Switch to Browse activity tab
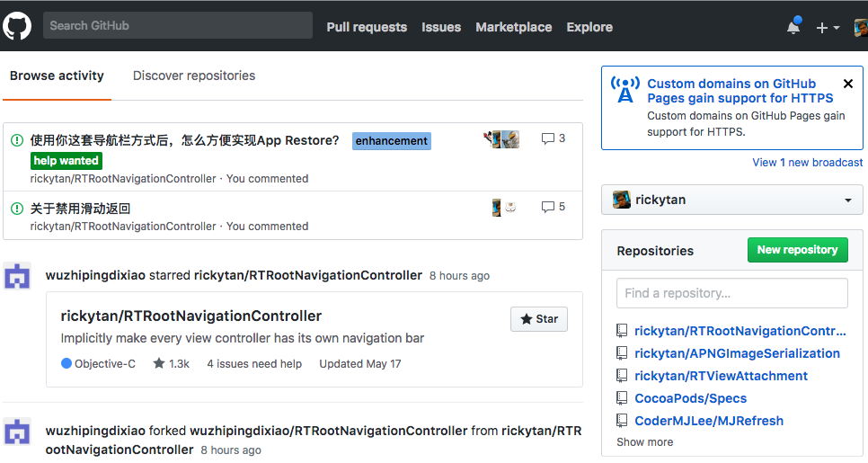Screen dimensions: 868x463 pyautogui.click(x=57, y=76)
